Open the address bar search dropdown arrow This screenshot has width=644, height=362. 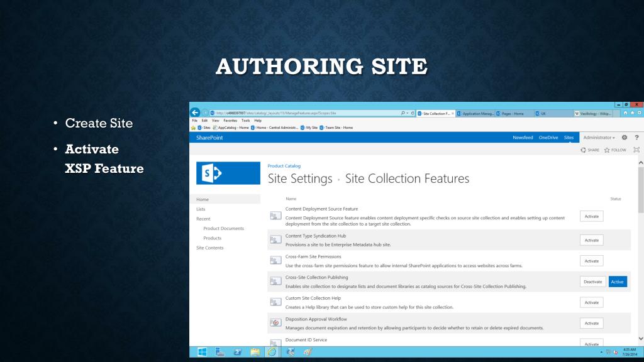408,113
